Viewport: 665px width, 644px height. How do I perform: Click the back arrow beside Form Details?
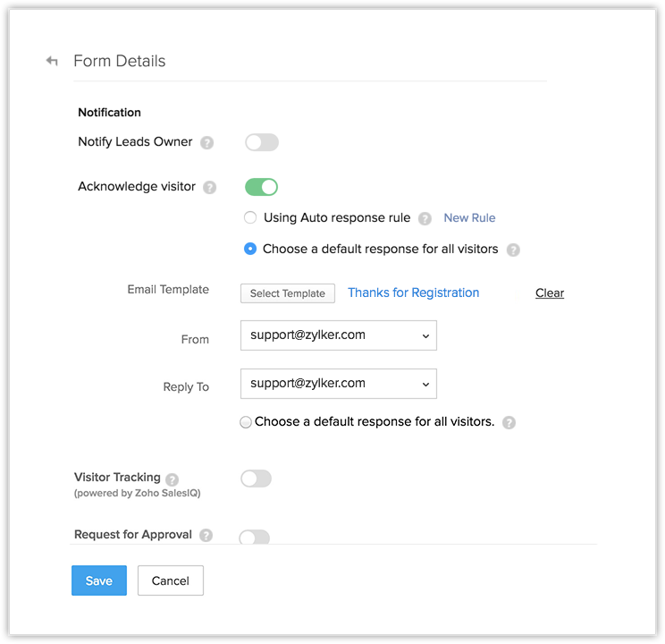tap(52, 62)
